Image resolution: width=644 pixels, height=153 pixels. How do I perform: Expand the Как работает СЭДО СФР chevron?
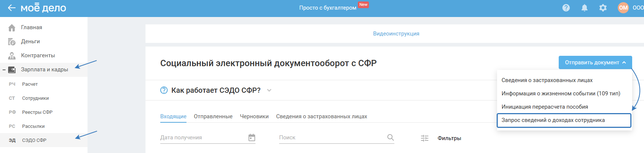click(269, 90)
